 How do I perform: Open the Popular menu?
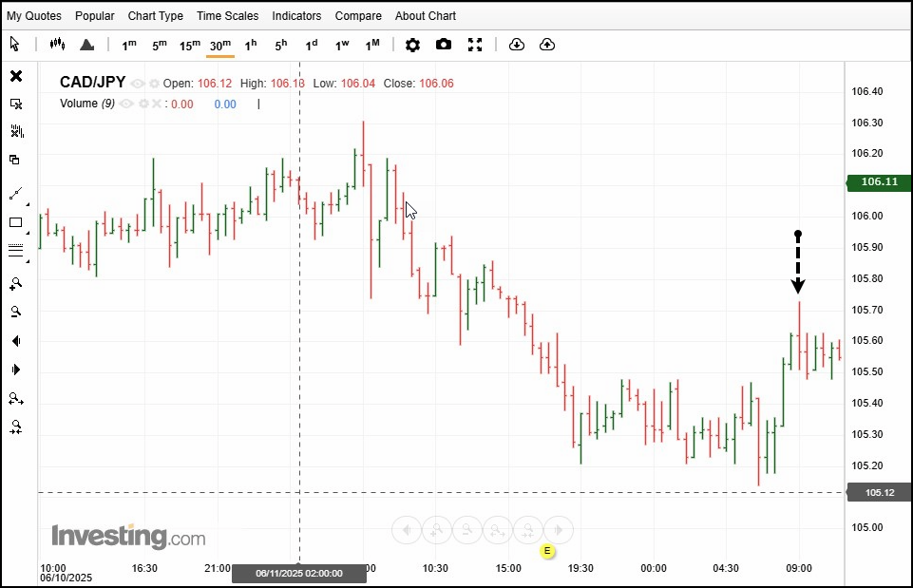[x=95, y=16]
